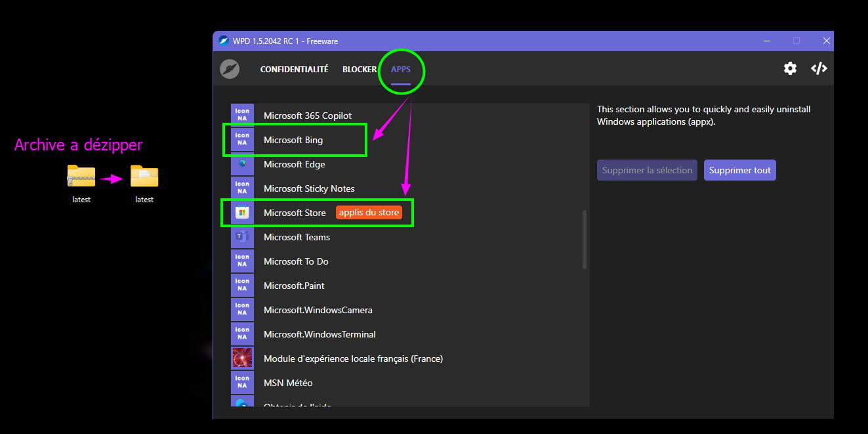Select MSN Météo in the app list
This screenshot has height=434, width=868.
click(x=410, y=383)
